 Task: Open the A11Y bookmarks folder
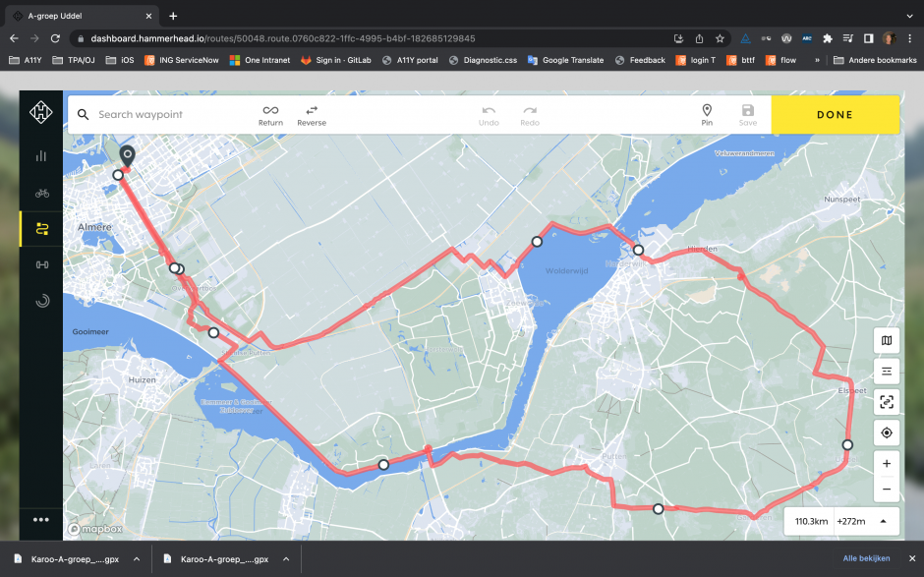26,60
